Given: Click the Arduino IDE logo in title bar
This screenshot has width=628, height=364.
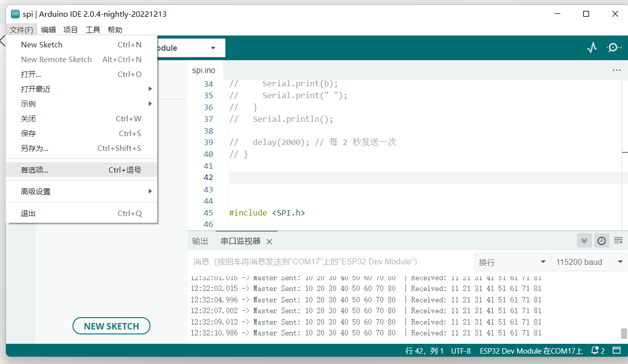Looking at the screenshot, I should click(x=15, y=14).
